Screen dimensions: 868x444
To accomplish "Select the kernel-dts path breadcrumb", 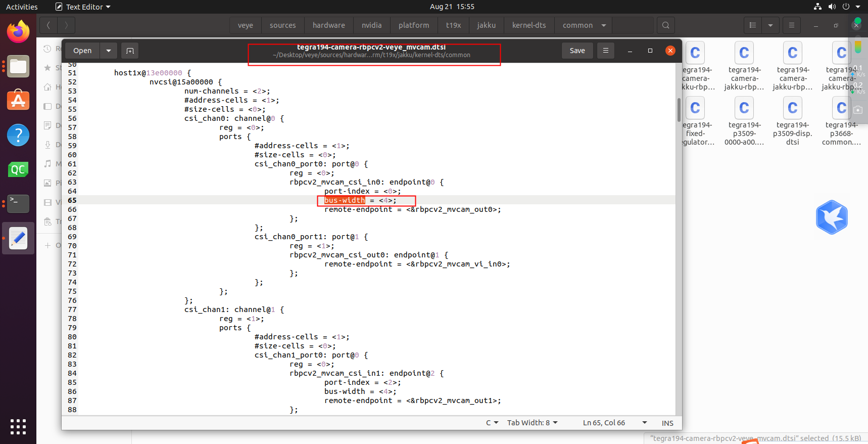I will click(528, 25).
